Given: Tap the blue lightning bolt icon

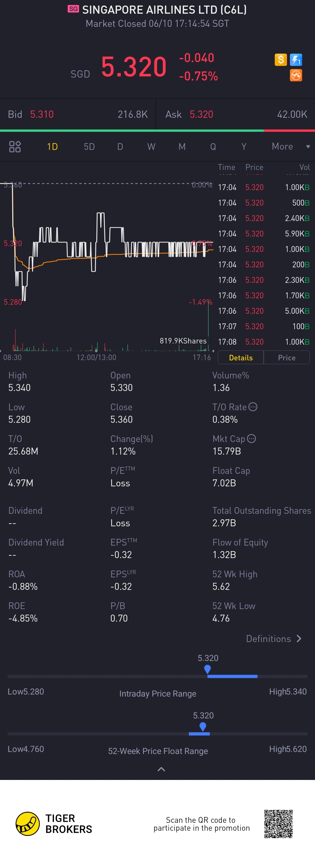Looking at the screenshot, I should click(296, 60).
